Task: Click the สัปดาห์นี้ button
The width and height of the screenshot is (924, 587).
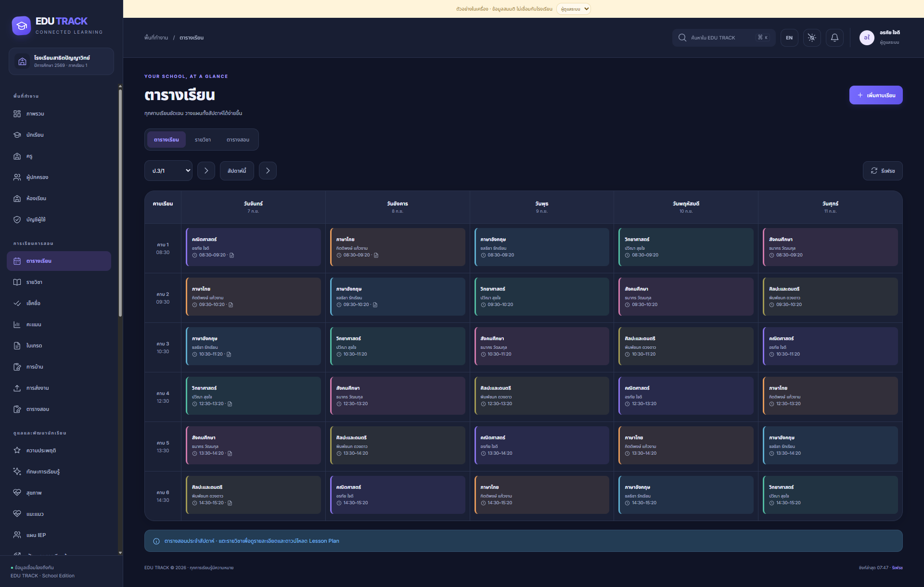Action: (x=237, y=171)
